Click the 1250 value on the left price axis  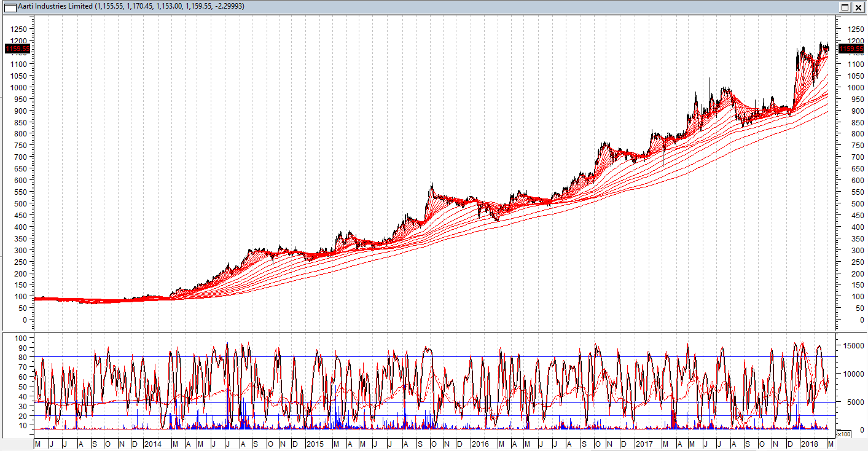[x=18, y=29]
